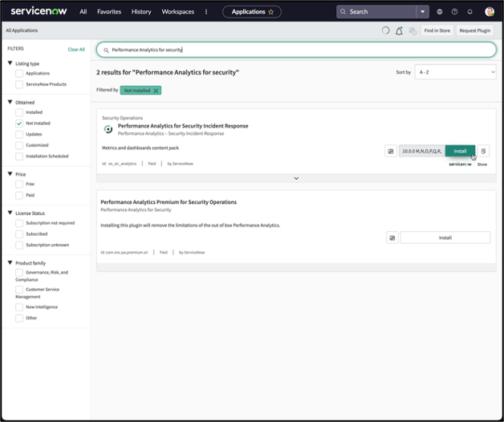Collapse the License Status section
504x422 pixels.
click(x=10, y=213)
